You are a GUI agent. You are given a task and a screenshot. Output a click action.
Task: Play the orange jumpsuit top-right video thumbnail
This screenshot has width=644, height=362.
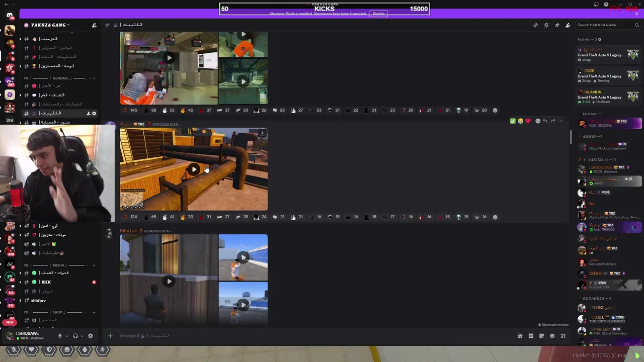(243, 34)
